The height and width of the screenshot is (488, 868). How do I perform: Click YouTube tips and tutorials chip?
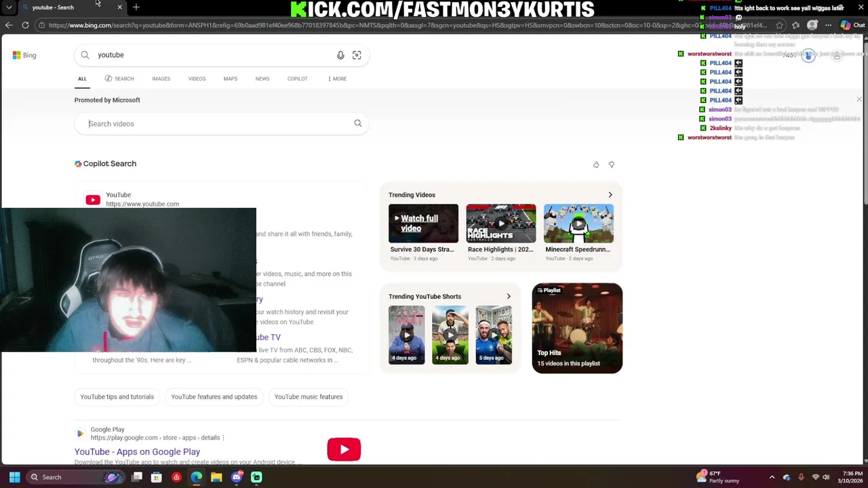click(x=117, y=396)
